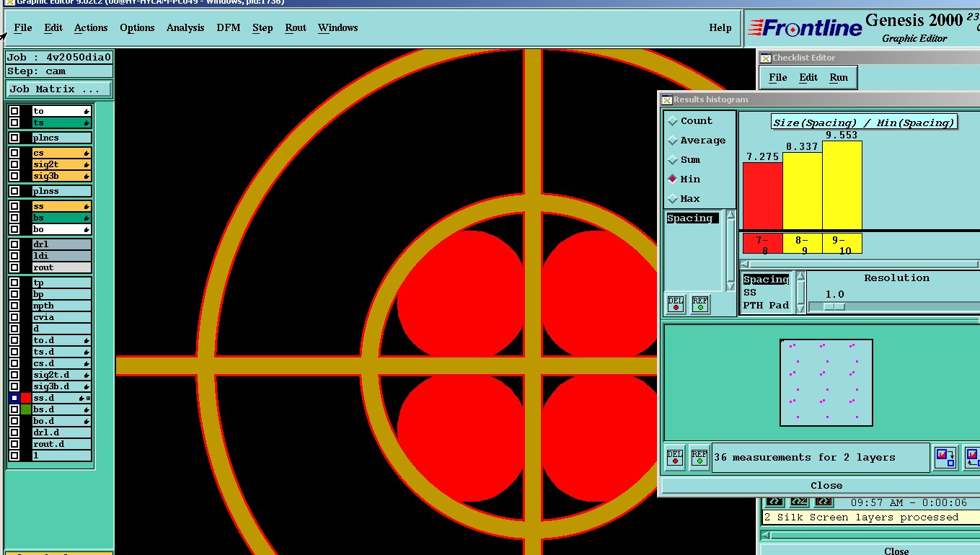
Task: Click the pen marker icon on the bo layer row
Action: [87, 229]
